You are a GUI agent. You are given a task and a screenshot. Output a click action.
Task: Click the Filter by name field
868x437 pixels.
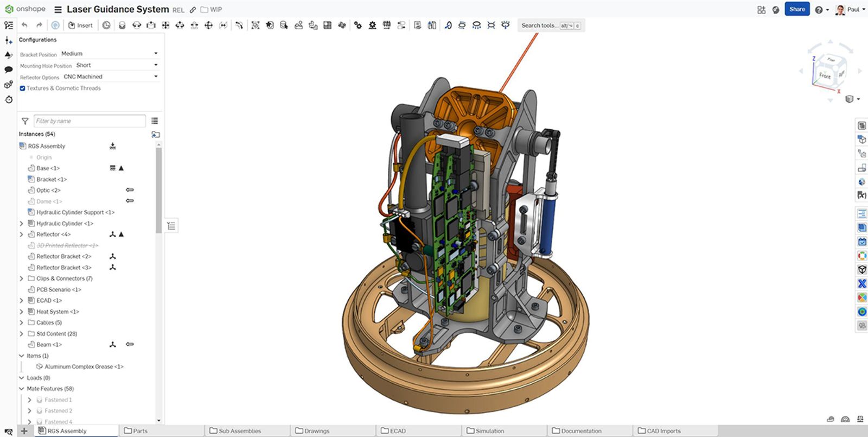[x=90, y=121]
